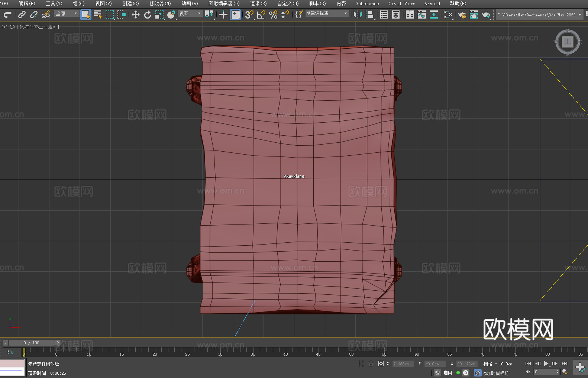Image resolution: width=588 pixels, height=378 pixels.
Task: Click the 0 / 100 time slider
Action: click(32, 343)
